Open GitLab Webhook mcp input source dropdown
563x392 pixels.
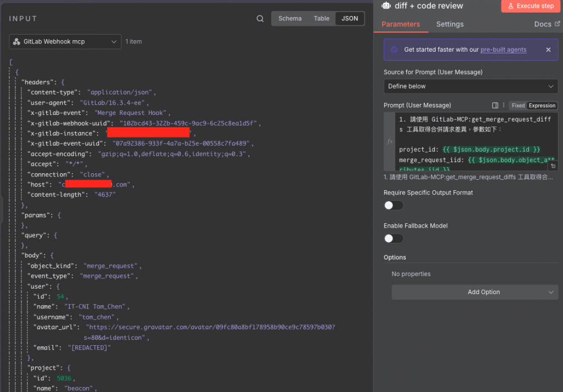pos(65,42)
